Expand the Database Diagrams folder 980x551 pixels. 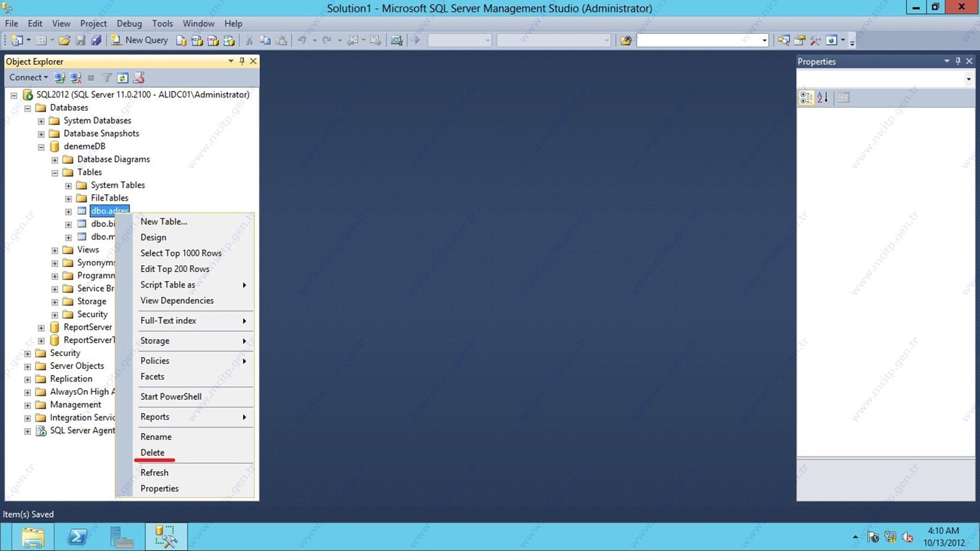pyautogui.click(x=55, y=160)
